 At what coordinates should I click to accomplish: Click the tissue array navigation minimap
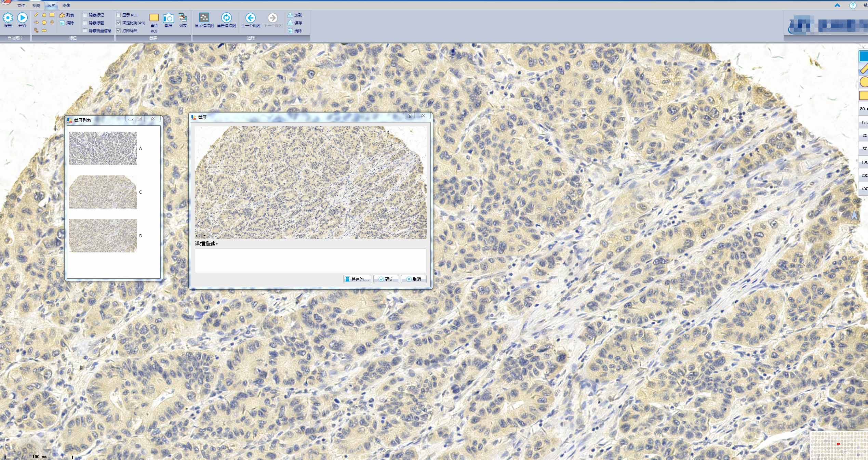[x=839, y=445]
